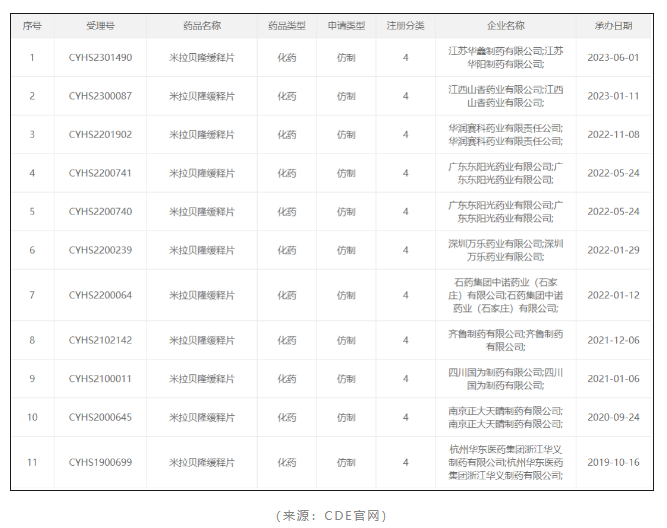
Task: Click company cell 四川国为制药有限公司
Action: (x=506, y=379)
